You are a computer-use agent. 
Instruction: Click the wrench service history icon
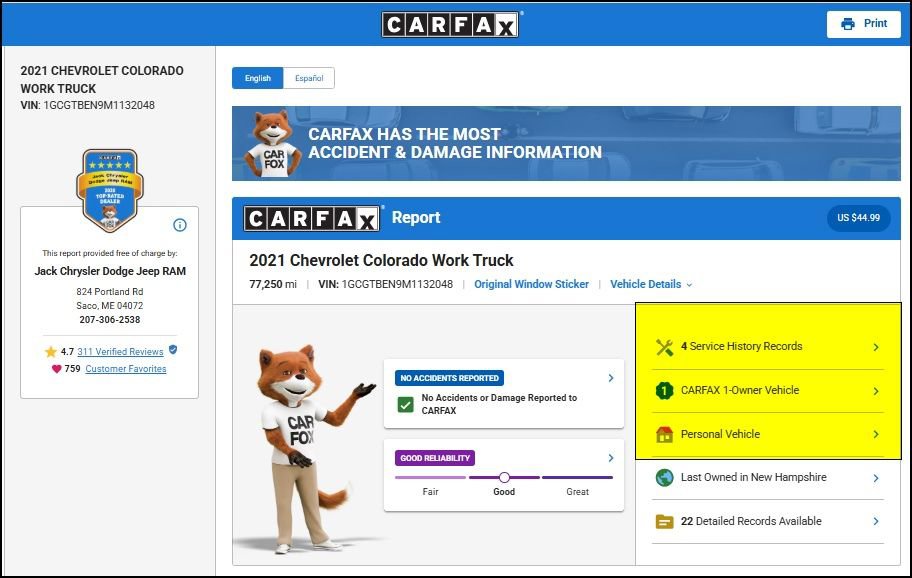pyautogui.click(x=664, y=347)
